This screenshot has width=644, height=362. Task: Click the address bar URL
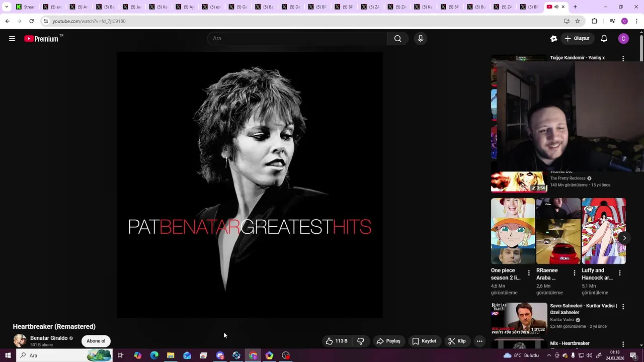click(89, 21)
